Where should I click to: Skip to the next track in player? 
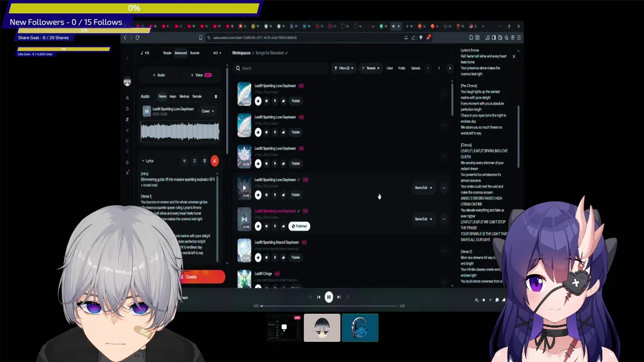[x=339, y=297]
